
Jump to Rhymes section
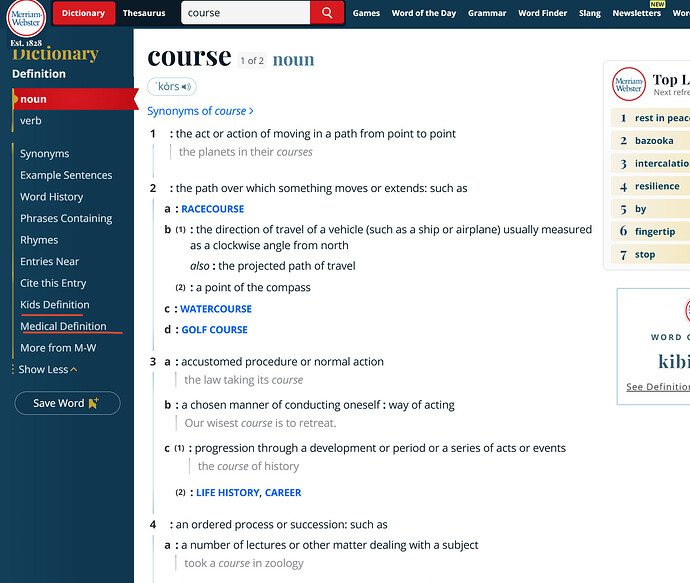tap(39, 240)
